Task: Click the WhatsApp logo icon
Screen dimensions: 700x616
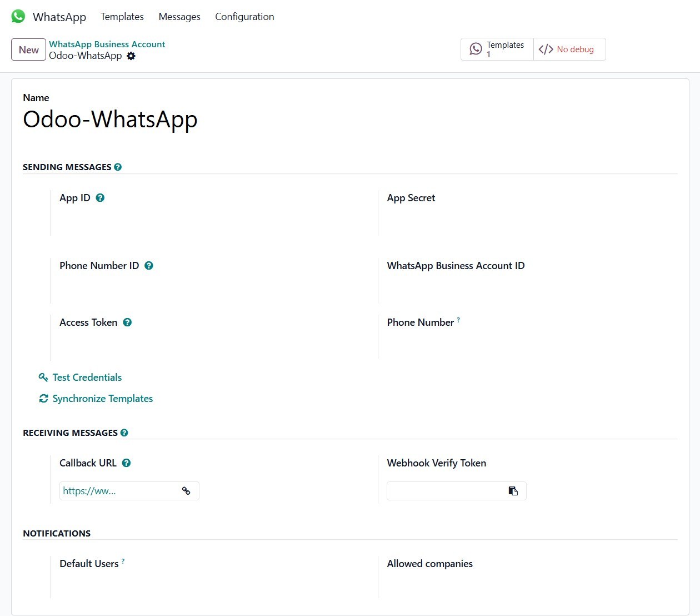Action: point(18,17)
